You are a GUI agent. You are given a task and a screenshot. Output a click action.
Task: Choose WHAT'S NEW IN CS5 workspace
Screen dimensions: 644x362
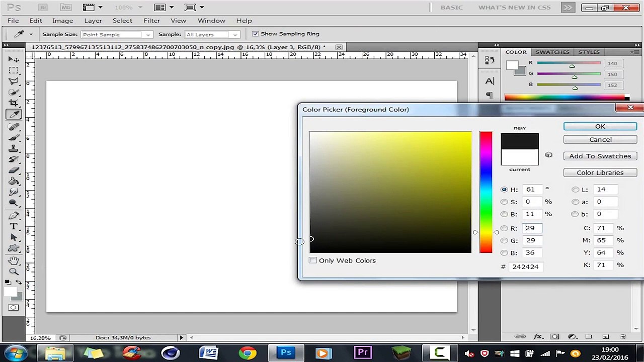click(515, 8)
